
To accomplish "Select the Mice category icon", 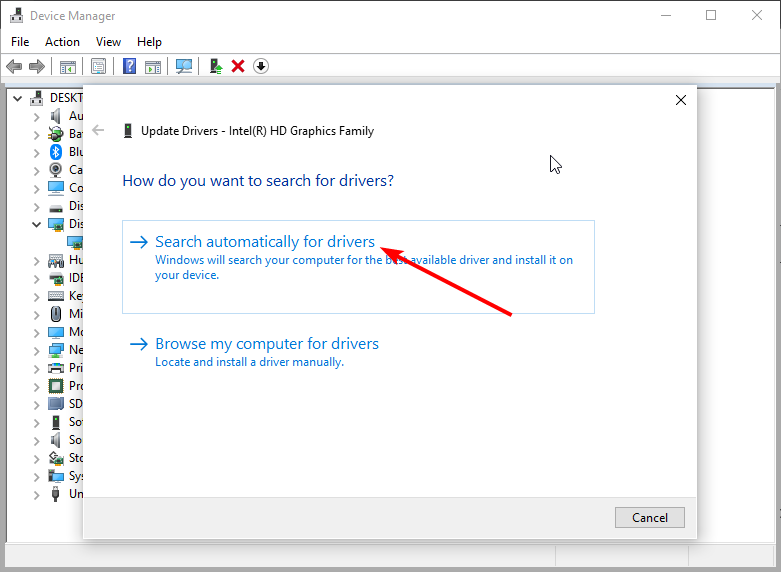I will point(56,314).
